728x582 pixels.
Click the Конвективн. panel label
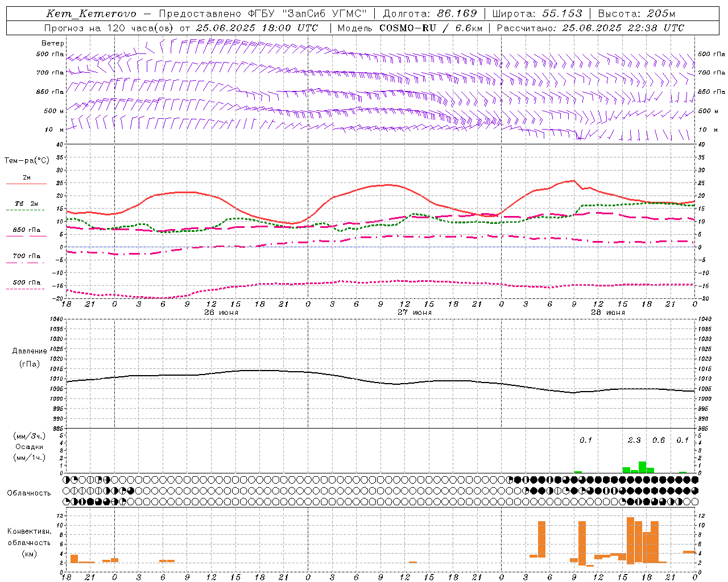[x=30, y=531]
